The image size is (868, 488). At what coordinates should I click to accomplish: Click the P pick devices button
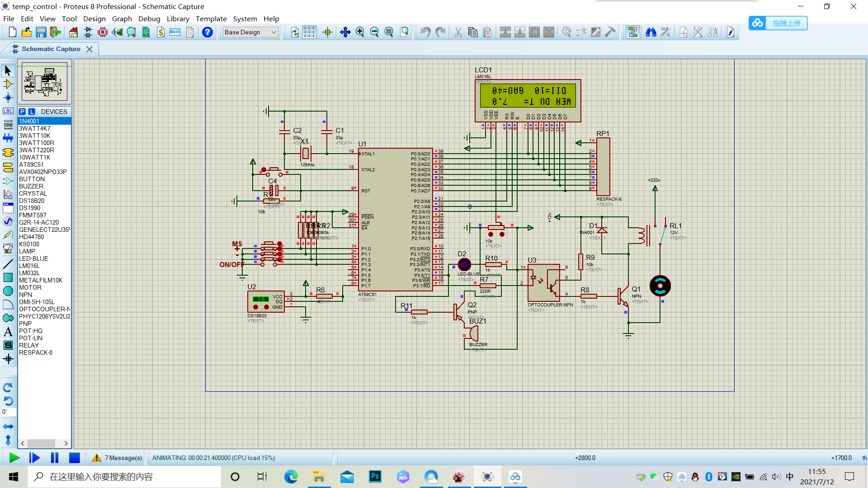22,112
